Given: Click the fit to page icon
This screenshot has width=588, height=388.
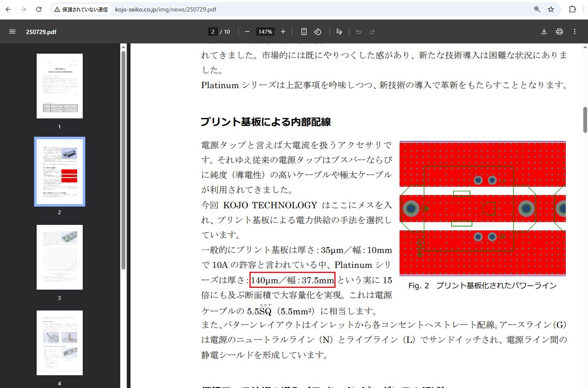Looking at the screenshot, I should coord(304,32).
